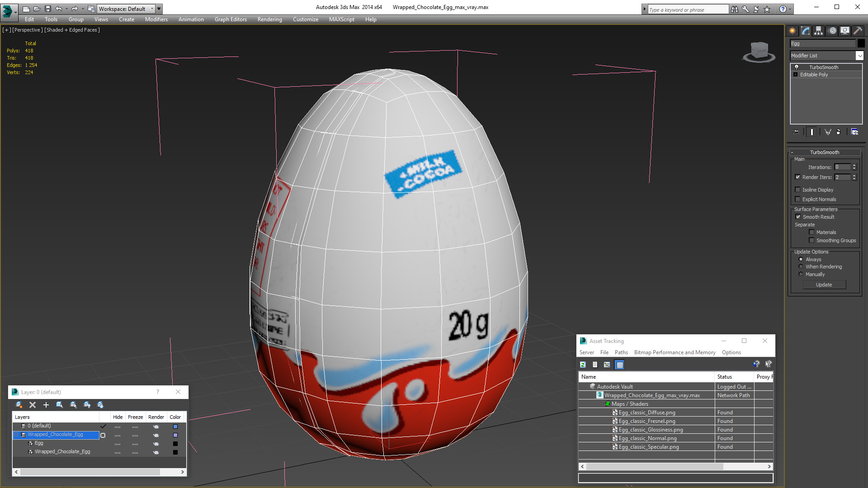Click Freeze/Unfreeze All Layers icon
868x488 pixels.
[100, 405]
